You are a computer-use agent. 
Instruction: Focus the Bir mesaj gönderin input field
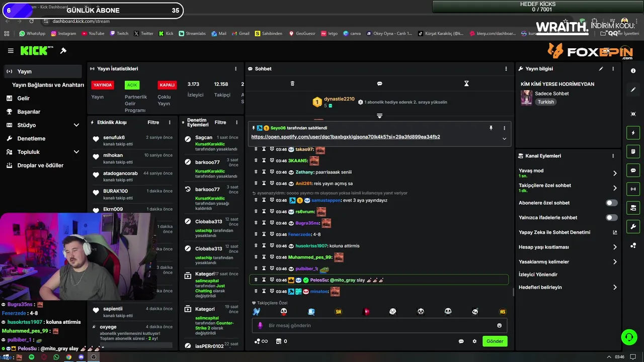click(x=379, y=325)
